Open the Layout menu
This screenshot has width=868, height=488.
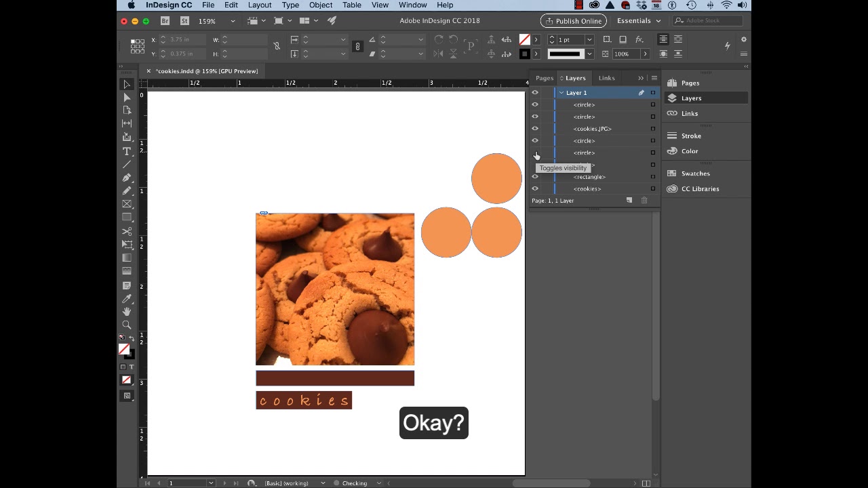pos(260,5)
